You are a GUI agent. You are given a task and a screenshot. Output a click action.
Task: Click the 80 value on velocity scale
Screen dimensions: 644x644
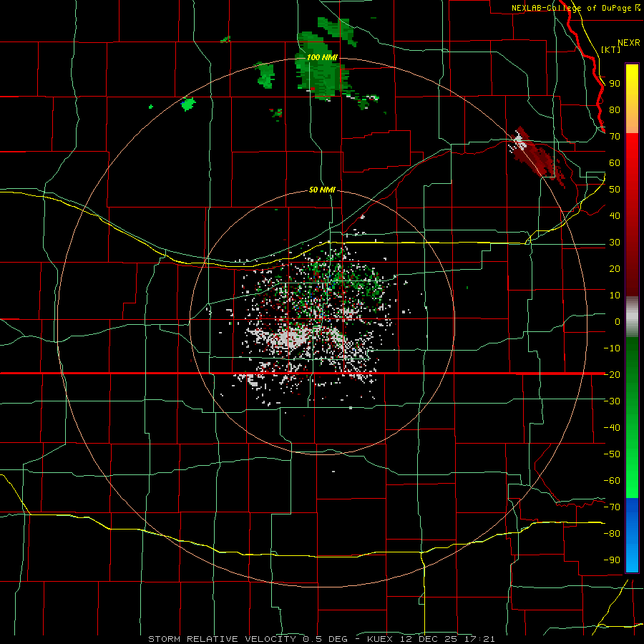pos(615,109)
